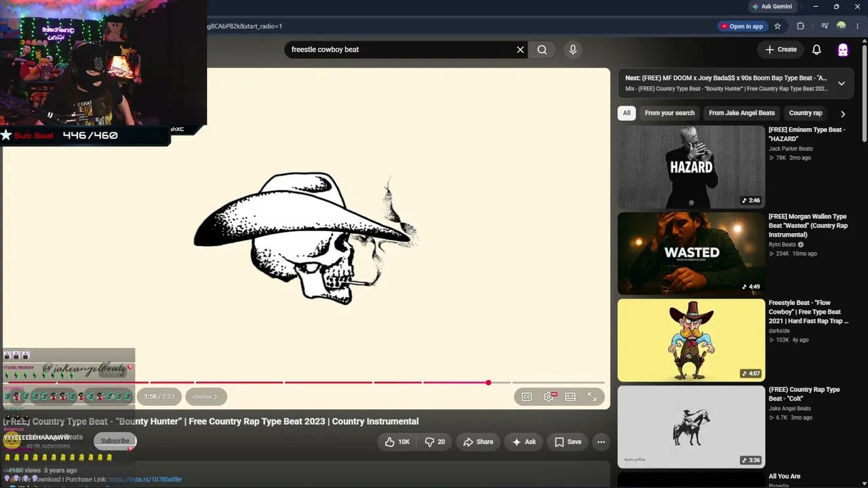Click the Create button
This screenshot has height=488, width=868.
(x=781, y=49)
